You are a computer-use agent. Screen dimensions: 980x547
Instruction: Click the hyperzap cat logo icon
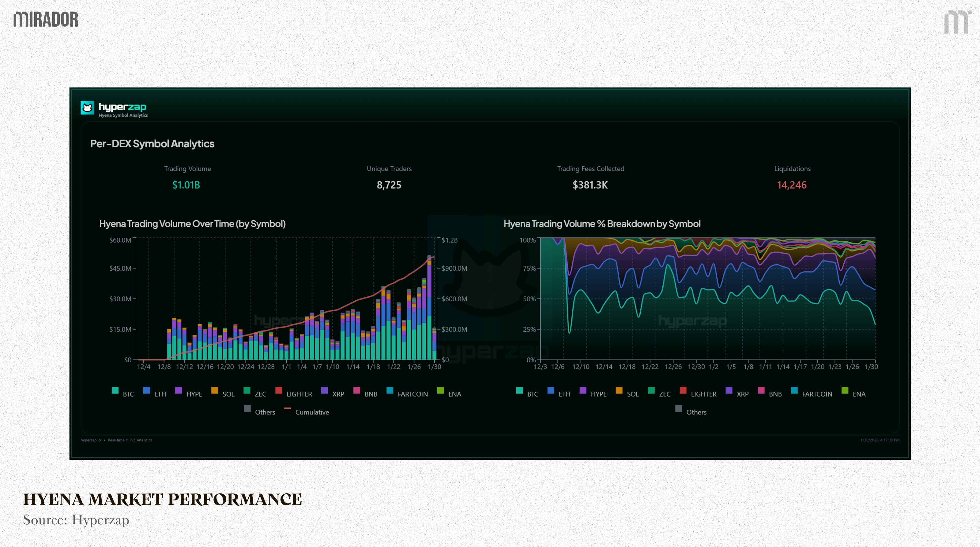pyautogui.click(x=87, y=108)
